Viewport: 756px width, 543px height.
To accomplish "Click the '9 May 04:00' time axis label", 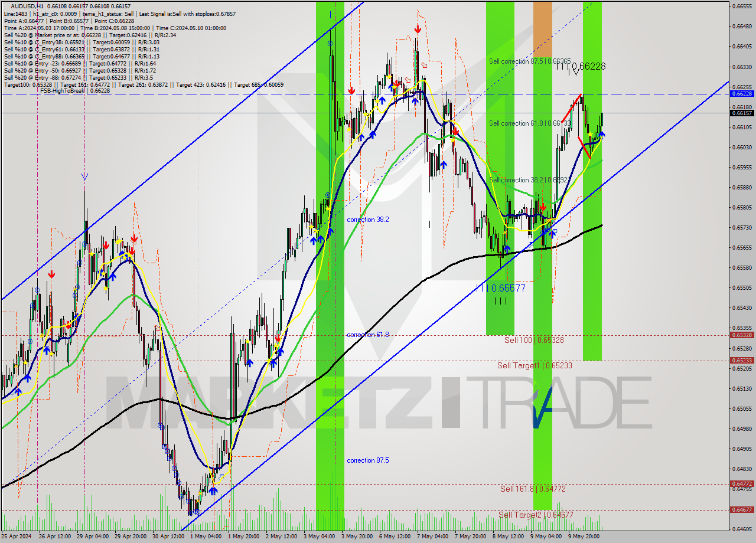I will [546, 537].
